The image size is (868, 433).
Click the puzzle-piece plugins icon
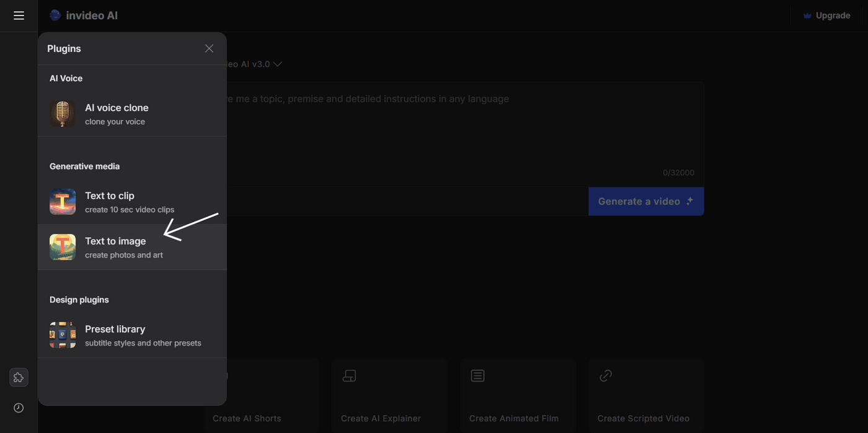[19, 377]
